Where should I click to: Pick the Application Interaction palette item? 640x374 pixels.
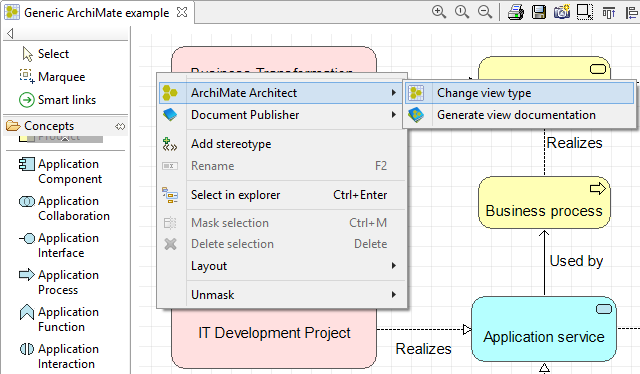tap(59, 356)
